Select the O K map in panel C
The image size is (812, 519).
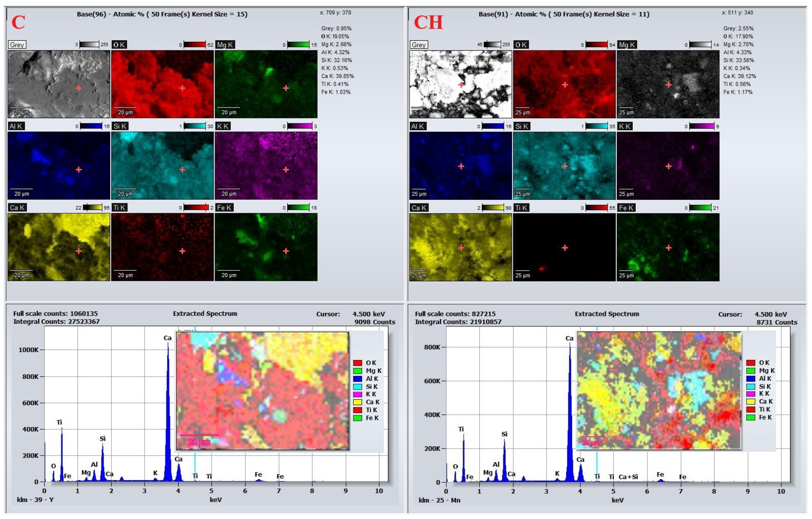[x=162, y=84]
